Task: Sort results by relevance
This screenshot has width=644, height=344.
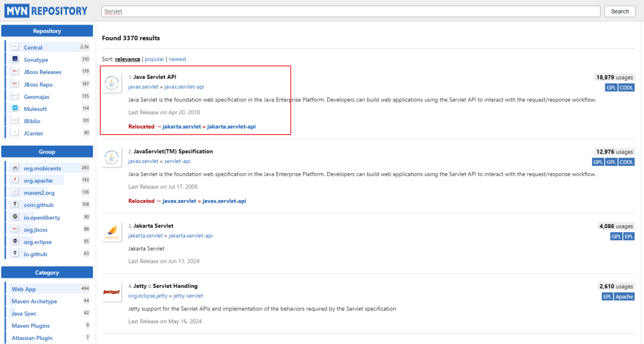Action: [x=128, y=59]
